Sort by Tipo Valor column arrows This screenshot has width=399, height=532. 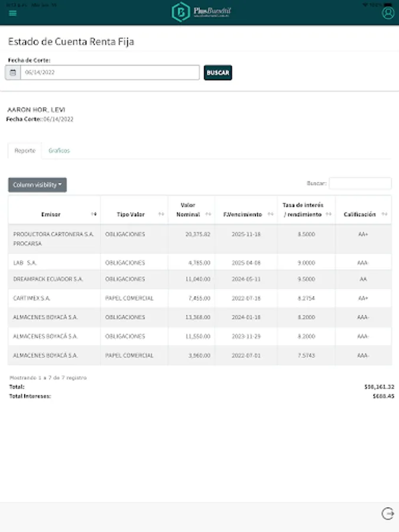click(161, 214)
